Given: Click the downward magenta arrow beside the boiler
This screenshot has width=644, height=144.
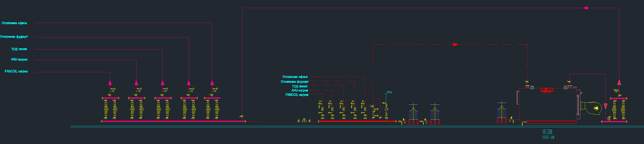Looking at the screenshot, I should click(x=605, y=106).
